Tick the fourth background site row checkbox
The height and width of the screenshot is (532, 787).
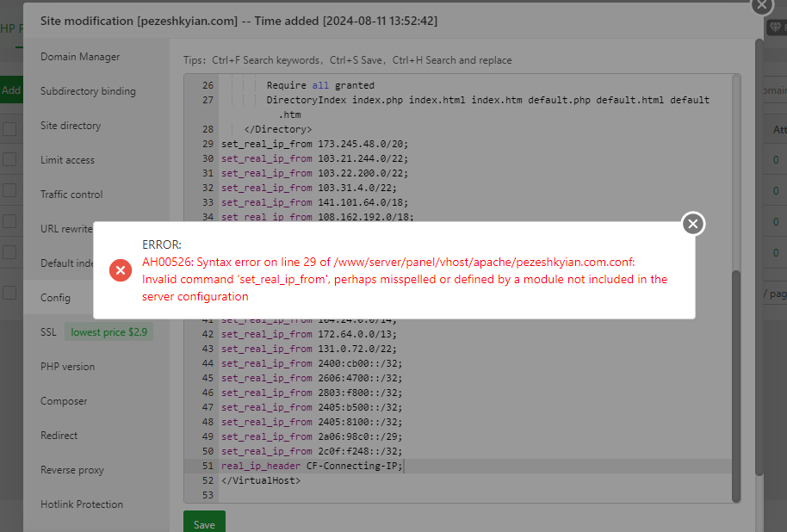(9, 221)
